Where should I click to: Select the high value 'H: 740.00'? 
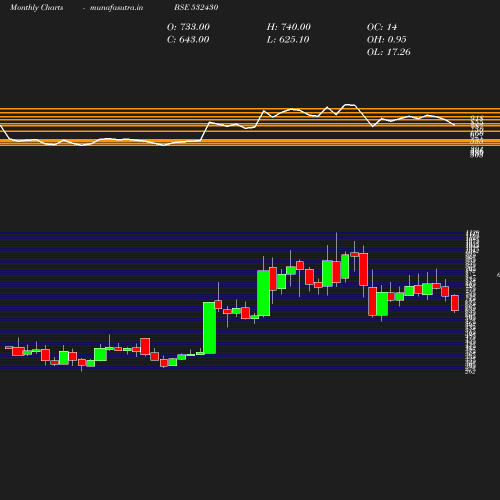(289, 27)
